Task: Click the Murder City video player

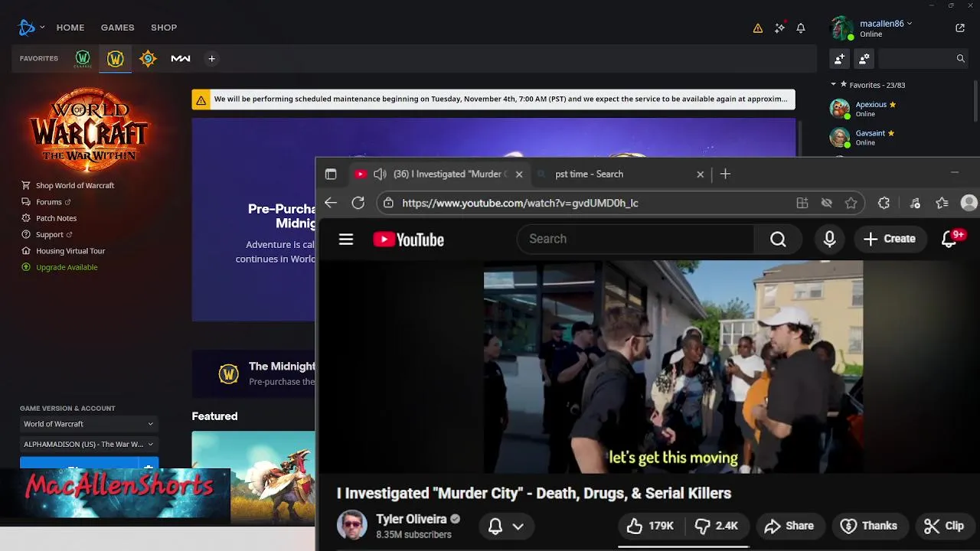Action: (x=673, y=367)
